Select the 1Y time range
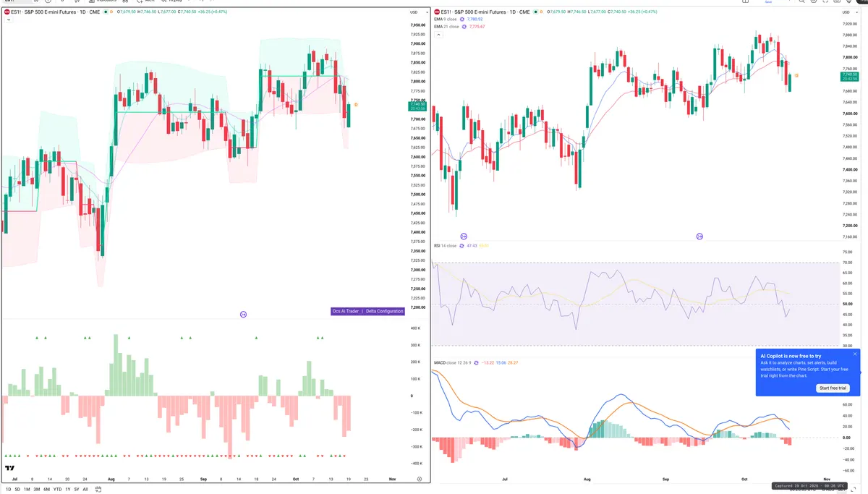Image resolution: width=868 pixels, height=494 pixels. point(67,489)
